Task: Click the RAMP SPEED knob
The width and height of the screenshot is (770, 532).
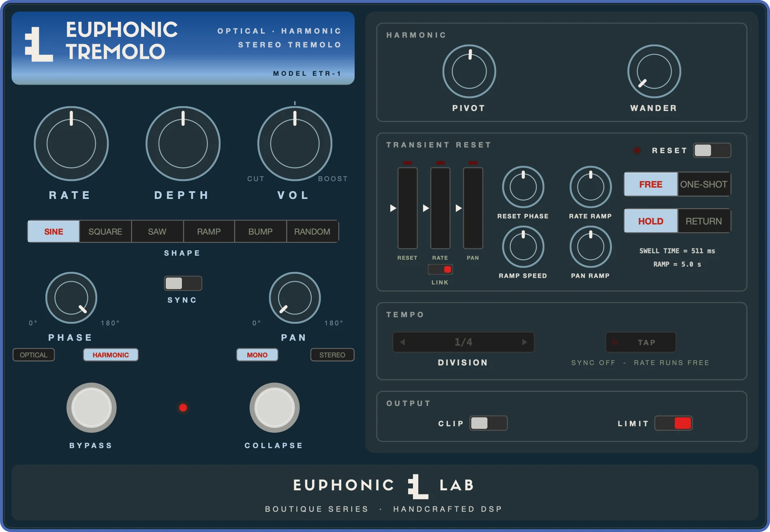Action: point(523,246)
